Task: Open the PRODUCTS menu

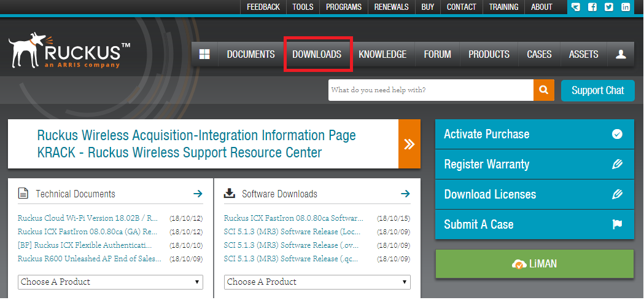Action: click(489, 54)
